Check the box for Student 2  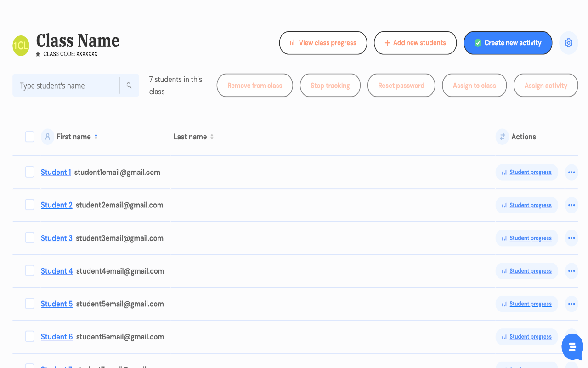(x=29, y=205)
